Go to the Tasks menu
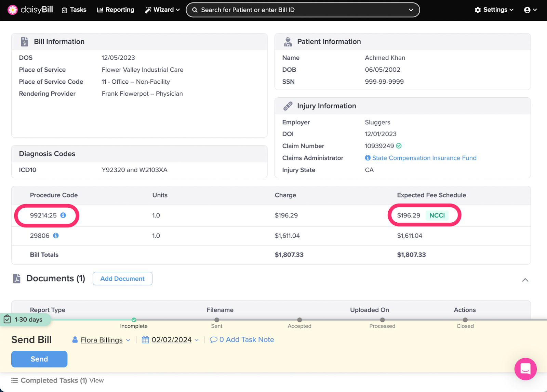 74,10
